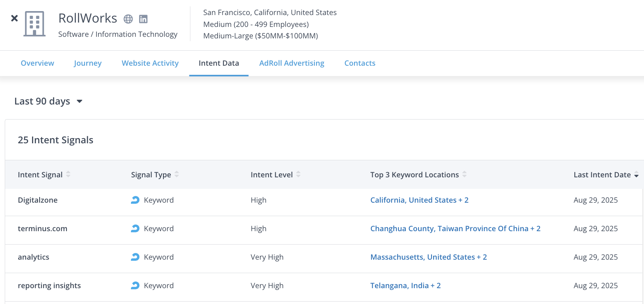Screen dimensions: 644x304
Task: Select the analytics intent signal row
Action: click(x=34, y=257)
